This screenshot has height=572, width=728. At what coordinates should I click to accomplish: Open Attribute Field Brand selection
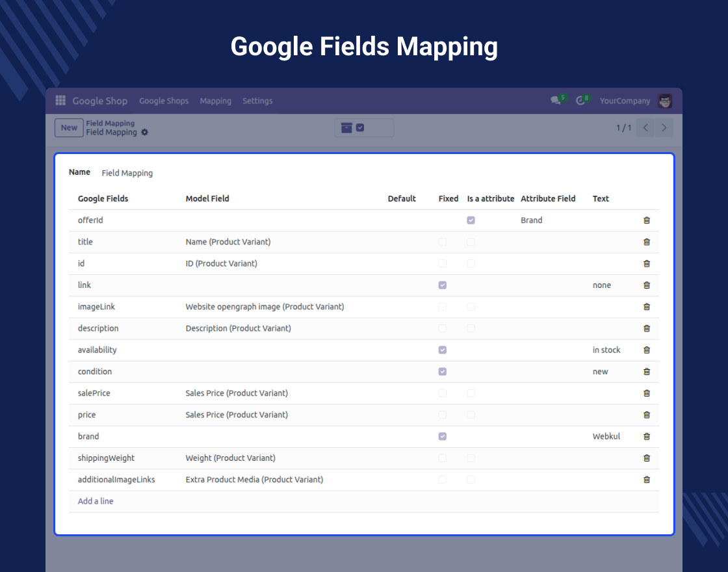point(531,220)
